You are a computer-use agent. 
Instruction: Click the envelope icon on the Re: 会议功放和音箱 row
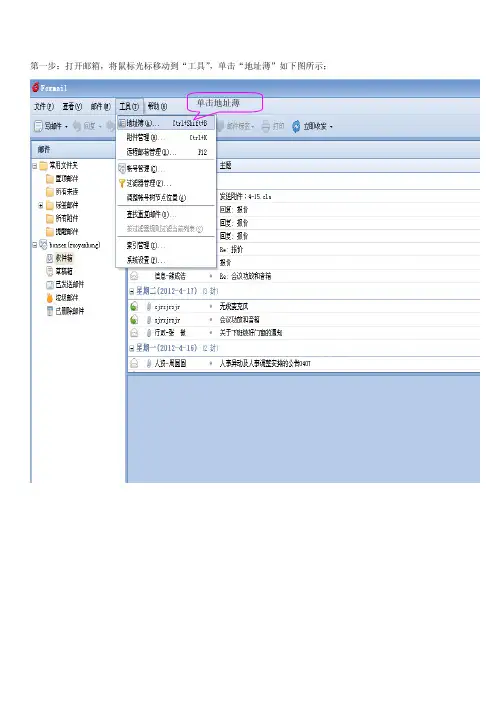click(x=134, y=276)
